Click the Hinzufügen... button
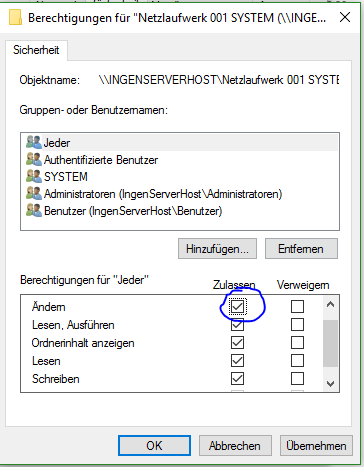This screenshot has width=364, height=467. coord(217,249)
